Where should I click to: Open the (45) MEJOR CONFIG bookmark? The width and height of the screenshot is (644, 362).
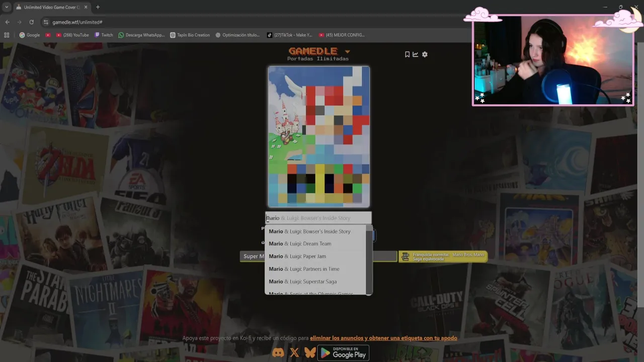click(341, 35)
